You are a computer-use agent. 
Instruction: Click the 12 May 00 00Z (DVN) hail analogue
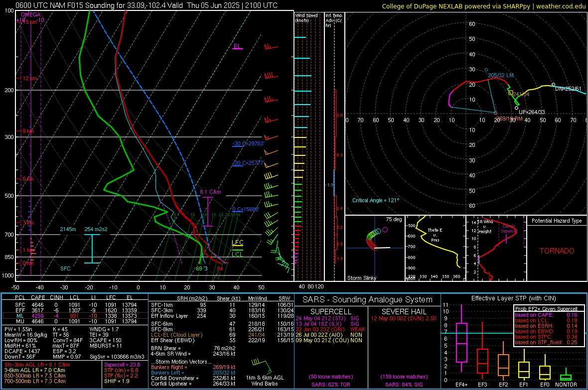404,318
